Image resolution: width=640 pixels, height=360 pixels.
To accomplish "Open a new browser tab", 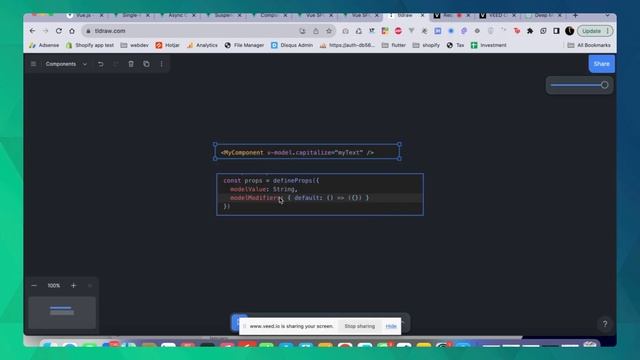I will click(575, 16).
